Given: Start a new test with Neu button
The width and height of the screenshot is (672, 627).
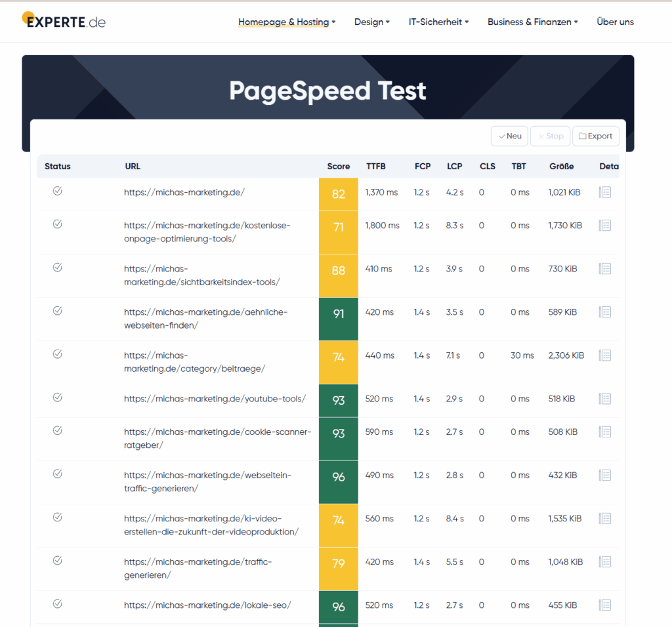Looking at the screenshot, I should tap(509, 136).
